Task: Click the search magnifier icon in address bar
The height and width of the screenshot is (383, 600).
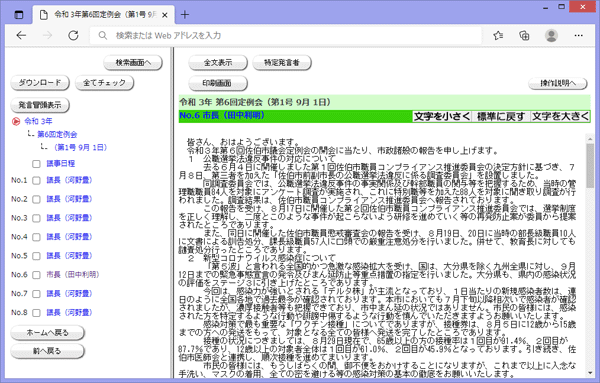Action: click(x=103, y=36)
